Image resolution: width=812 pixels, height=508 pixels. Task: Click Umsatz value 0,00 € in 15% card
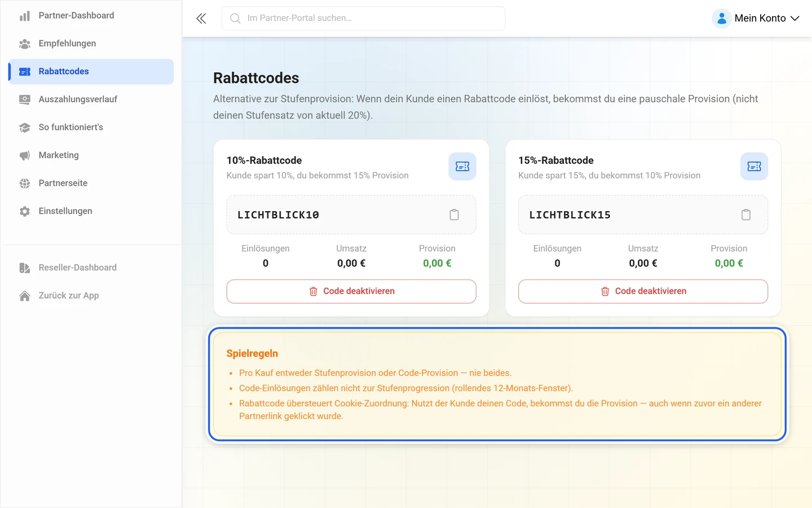pyautogui.click(x=643, y=263)
